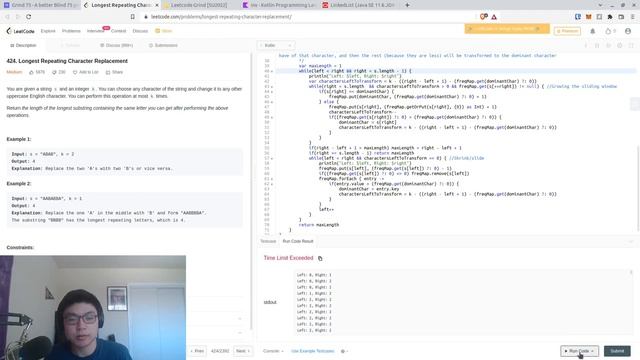The height and width of the screenshot is (360, 640).
Task: Bookmark this page via bookmark icon
Action: [x=133, y=17]
